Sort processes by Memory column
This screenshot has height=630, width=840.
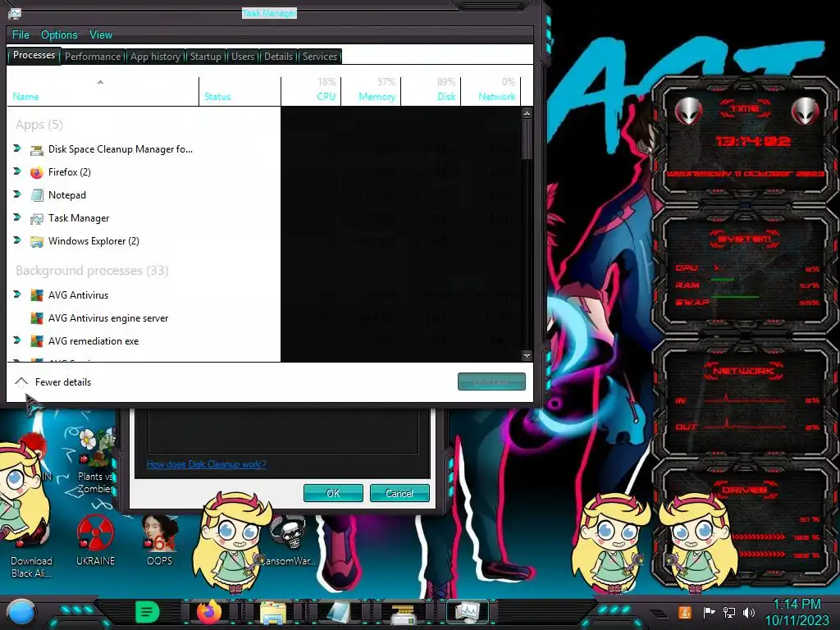[371, 91]
